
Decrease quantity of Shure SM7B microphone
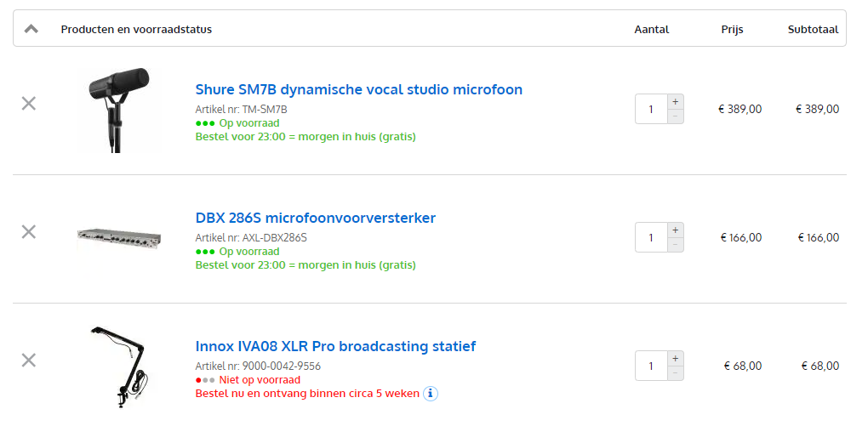(676, 116)
